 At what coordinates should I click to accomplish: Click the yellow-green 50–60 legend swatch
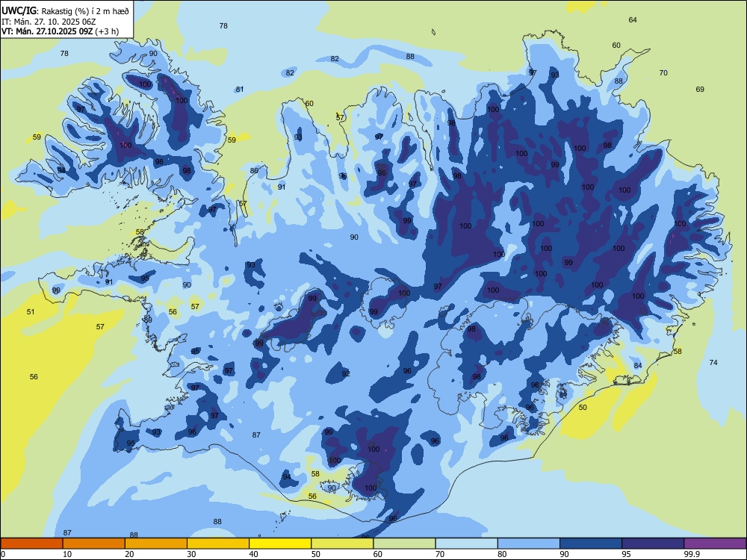342,544
